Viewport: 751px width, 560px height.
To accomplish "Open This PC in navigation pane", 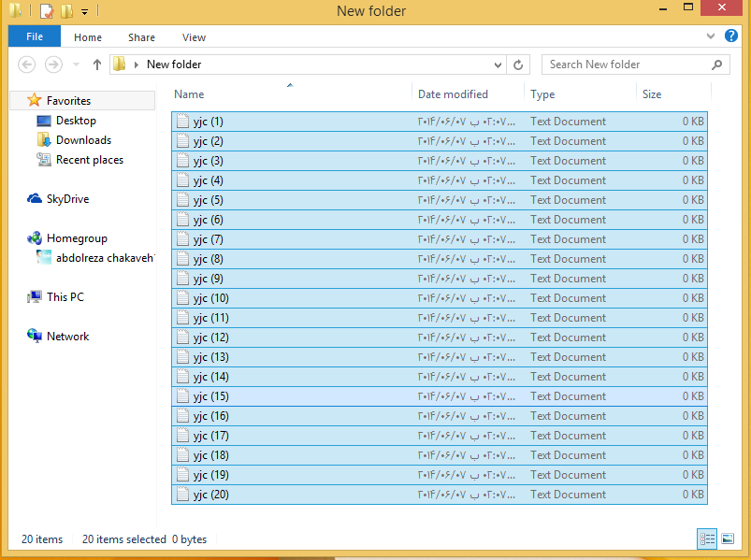I will (65, 296).
